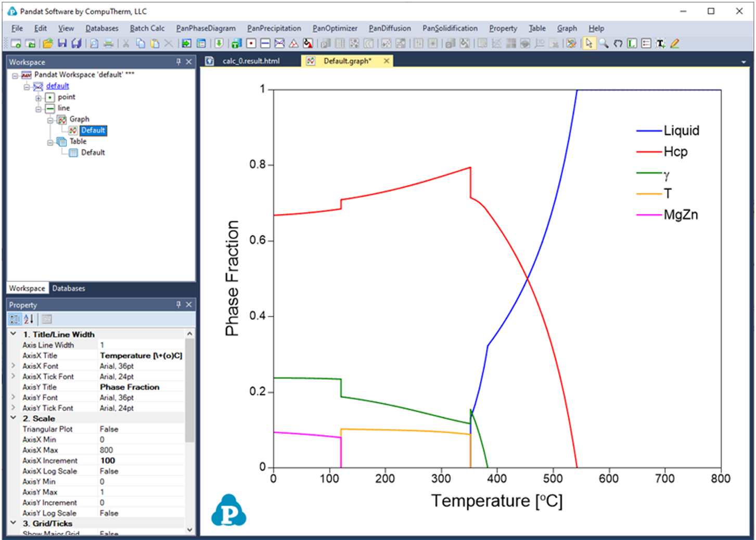Click the AxisX Max value field
Image resolution: width=756 pixels, height=540 pixels.
pyautogui.click(x=140, y=450)
